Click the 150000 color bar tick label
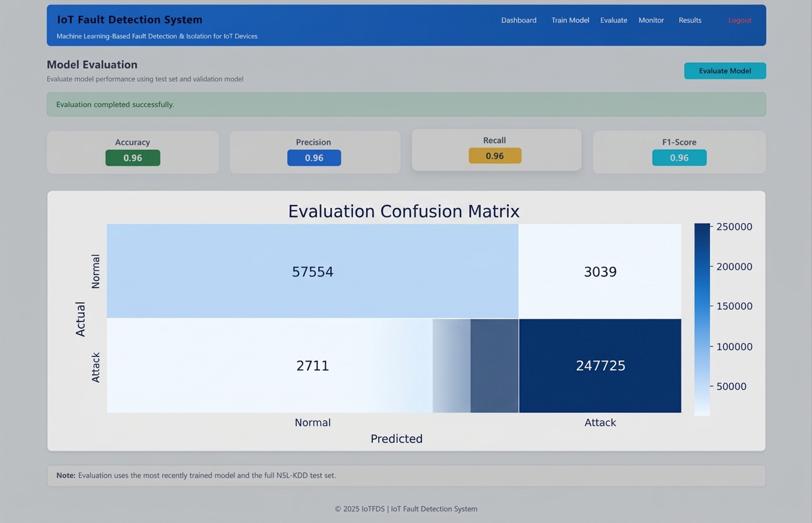The image size is (812, 523). pos(734,307)
